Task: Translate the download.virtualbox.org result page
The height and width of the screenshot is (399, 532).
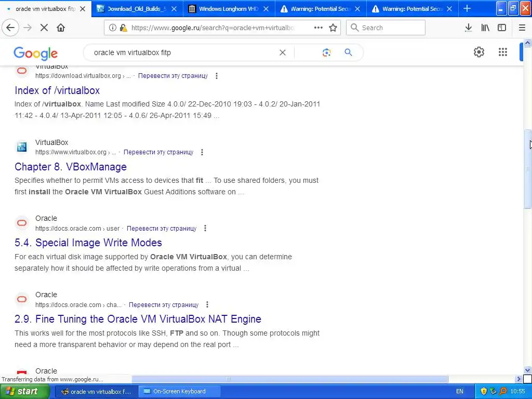Action: [173, 76]
